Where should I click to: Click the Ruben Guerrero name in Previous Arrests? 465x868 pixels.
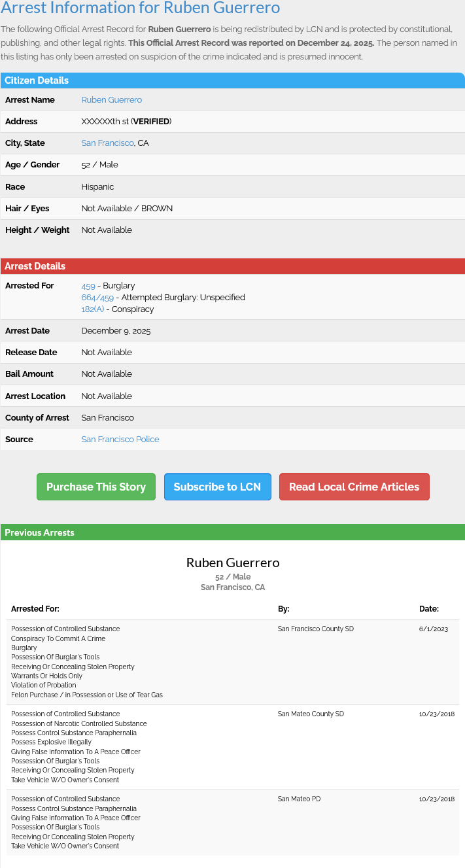click(x=232, y=563)
